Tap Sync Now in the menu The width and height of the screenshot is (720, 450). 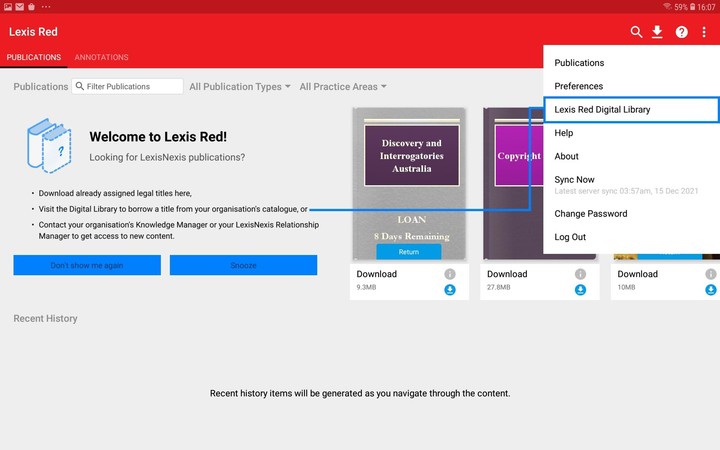point(631,185)
